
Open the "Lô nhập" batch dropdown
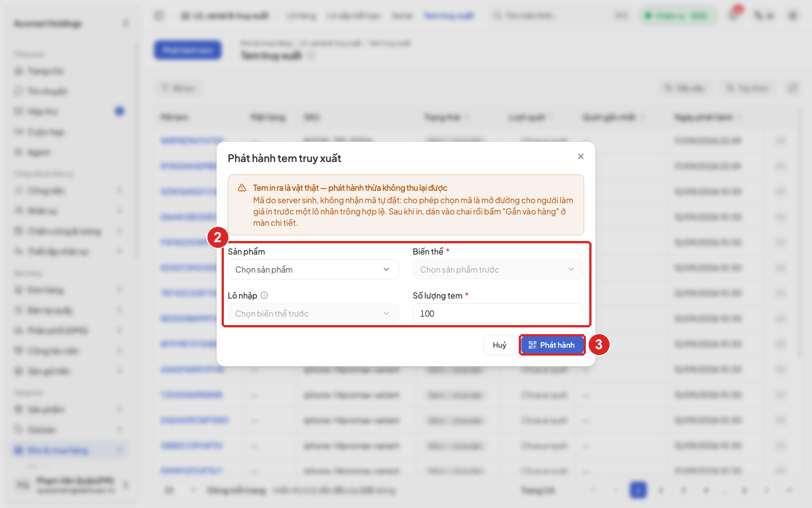[x=314, y=313]
